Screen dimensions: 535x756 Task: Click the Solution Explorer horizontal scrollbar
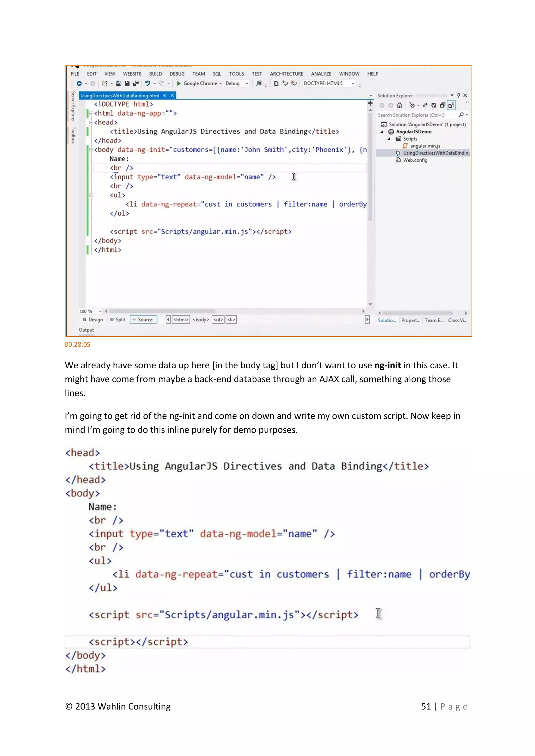point(417,313)
